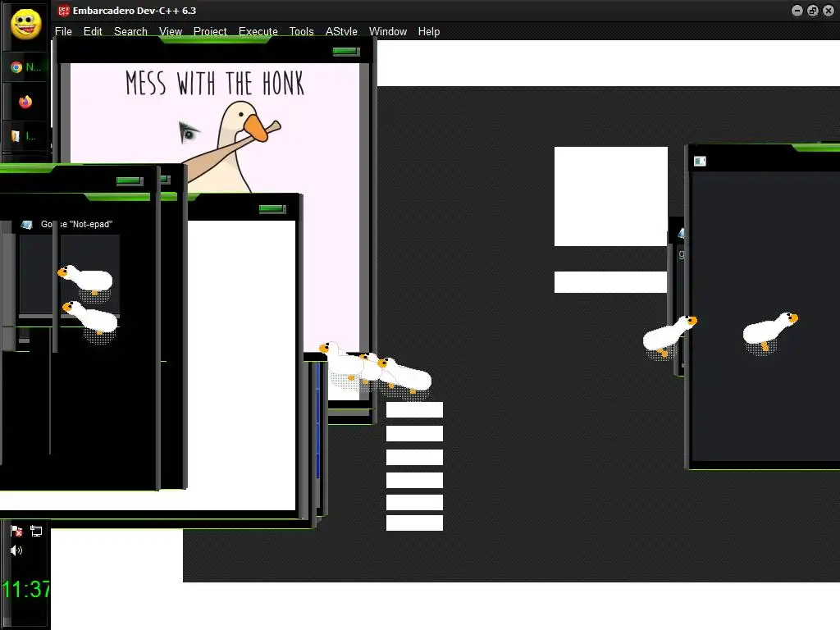Open the volume speaker tray icon

pyautogui.click(x=16, y=550)
